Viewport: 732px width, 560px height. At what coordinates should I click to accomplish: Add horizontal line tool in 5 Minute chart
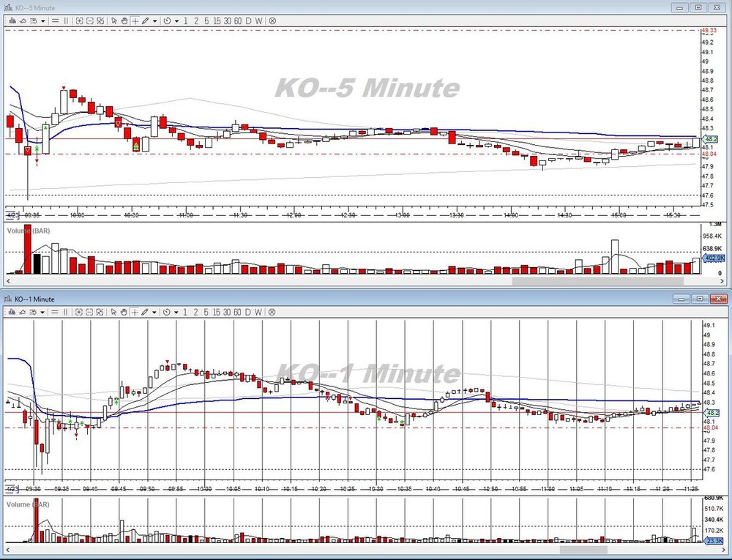click(x=55, y=21)
